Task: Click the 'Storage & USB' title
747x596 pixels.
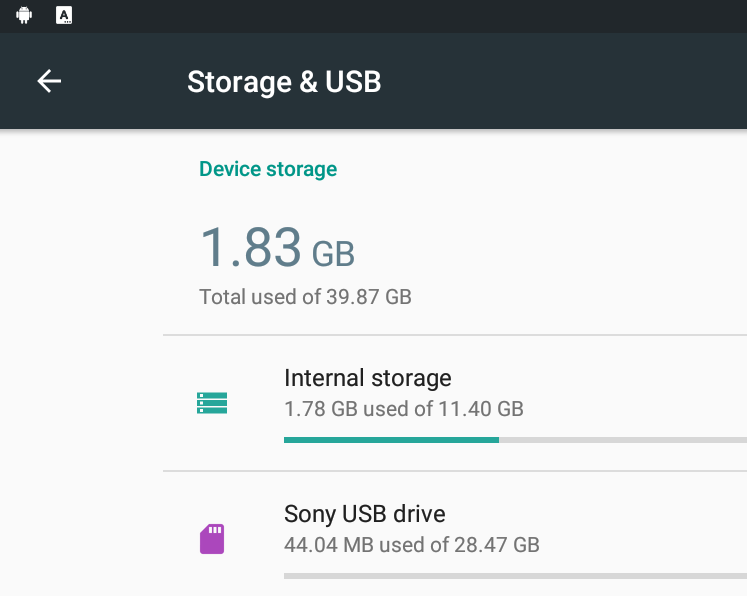Action: [284, 81]
